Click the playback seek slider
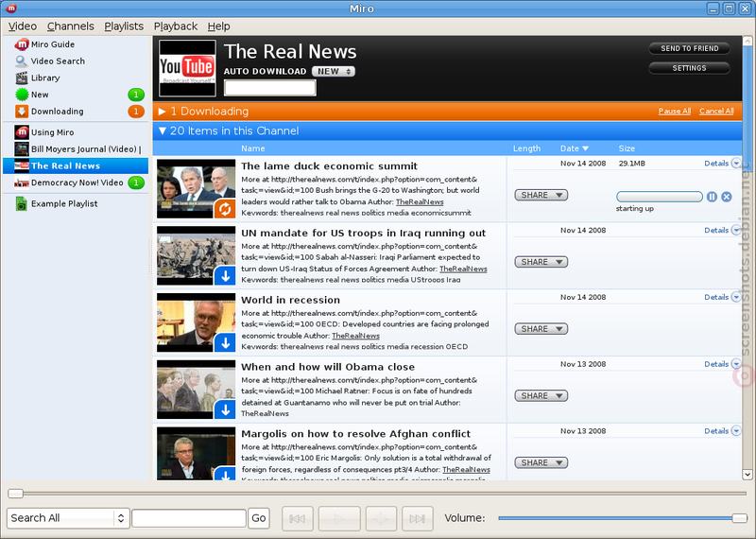The image size is (756, 539). click(377, 494)
